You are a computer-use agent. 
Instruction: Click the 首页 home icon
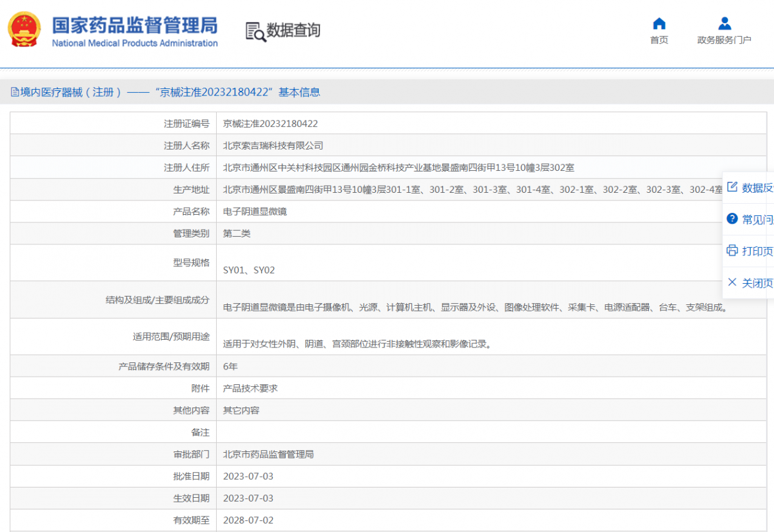coord(659,24)
